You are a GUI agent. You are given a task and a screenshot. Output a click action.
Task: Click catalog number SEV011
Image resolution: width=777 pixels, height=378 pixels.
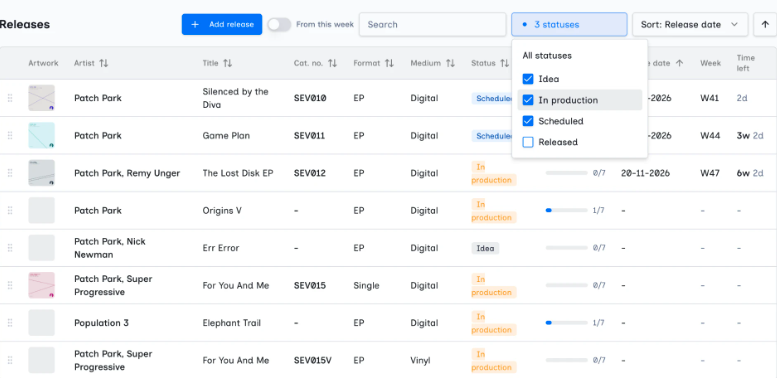[309, 135]
